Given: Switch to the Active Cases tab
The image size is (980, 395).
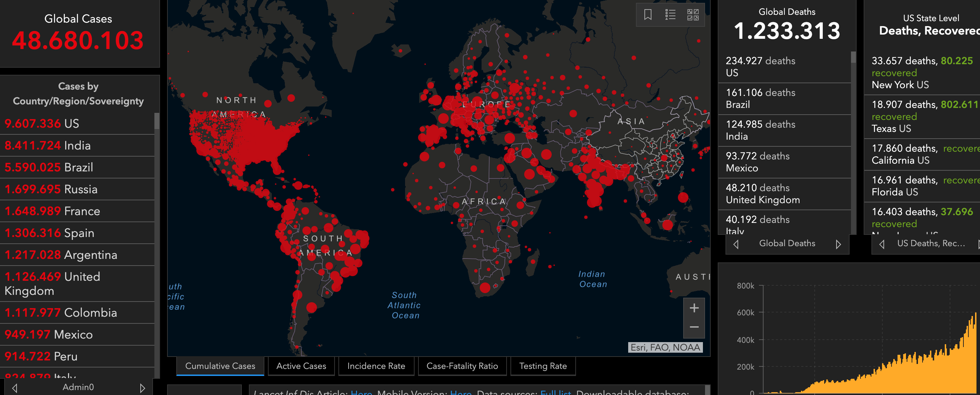Looking at the screenshot, I should tap(301, 366).
